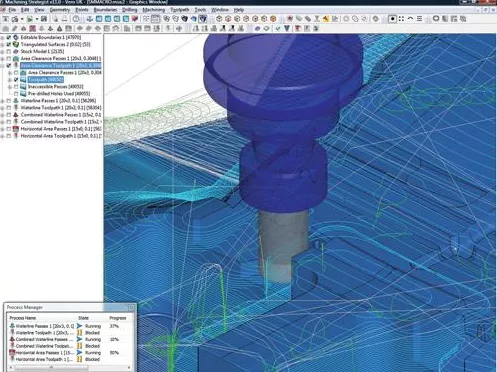Open the dropdown arrow beside the second toolbar icon

click(x=22, y=19)
